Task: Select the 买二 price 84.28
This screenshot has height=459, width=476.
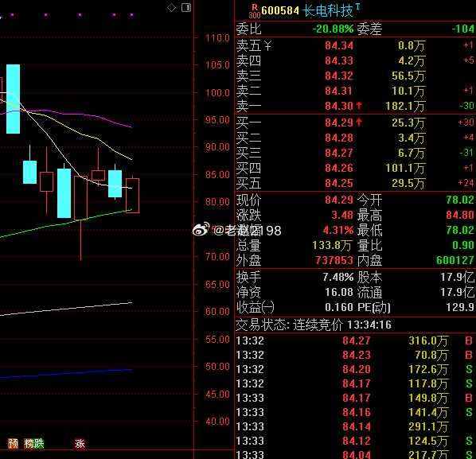Action: [339, 138]
